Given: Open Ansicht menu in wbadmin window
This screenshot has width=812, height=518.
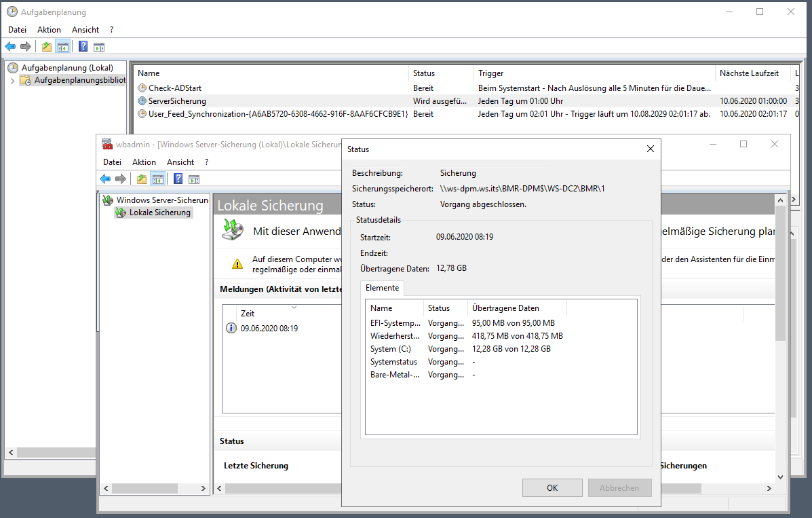Looking at the screenshot, I should (180, 162).
